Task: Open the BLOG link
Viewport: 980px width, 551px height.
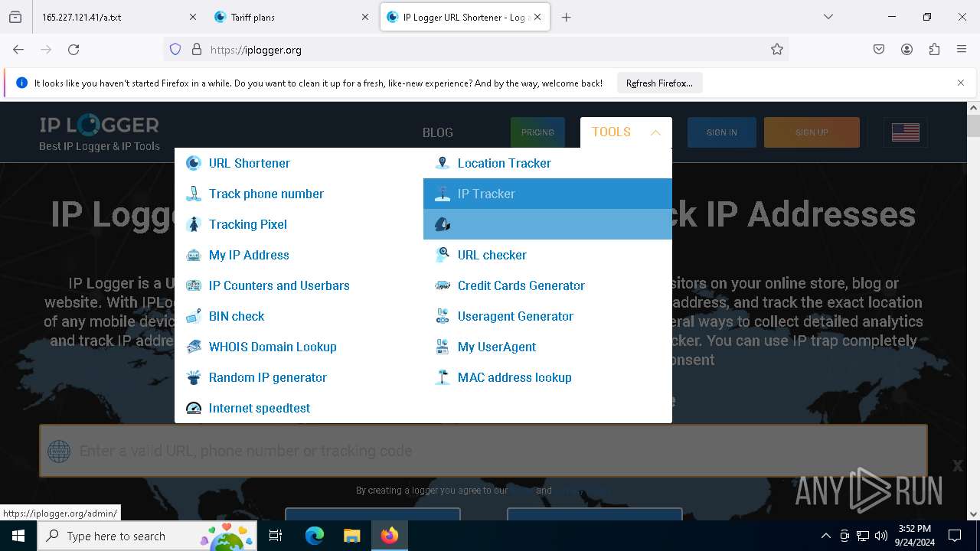Action: (x=438, y=132)
